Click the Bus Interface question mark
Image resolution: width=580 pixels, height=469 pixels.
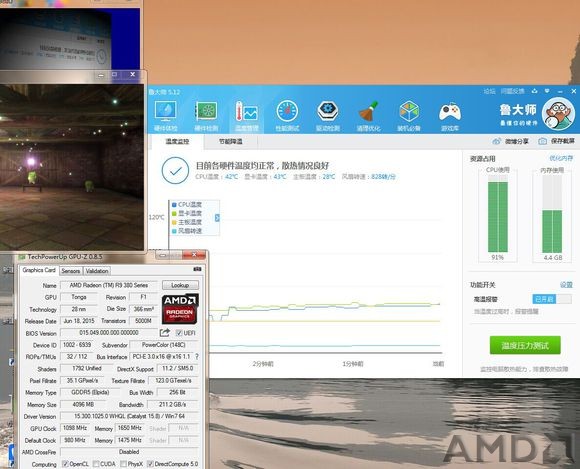tap(197, 357)
